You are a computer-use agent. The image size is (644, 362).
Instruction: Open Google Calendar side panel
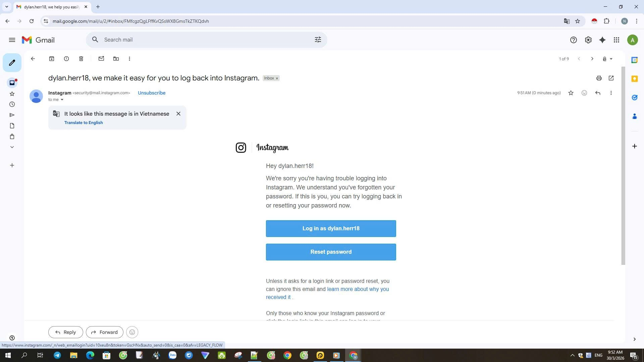coord(635,60)
